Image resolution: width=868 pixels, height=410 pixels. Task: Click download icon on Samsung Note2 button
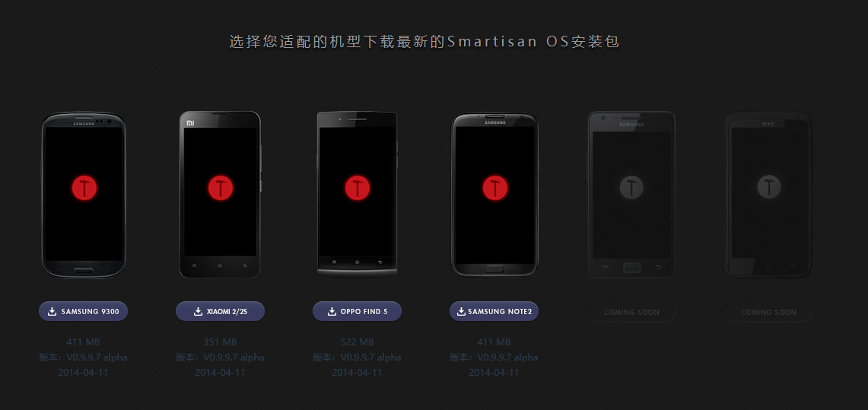tap(461, 312)
